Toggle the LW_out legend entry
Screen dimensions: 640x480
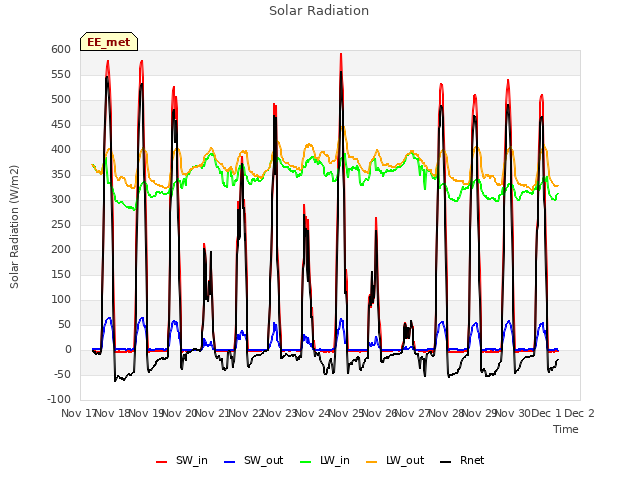pos(395,460)
